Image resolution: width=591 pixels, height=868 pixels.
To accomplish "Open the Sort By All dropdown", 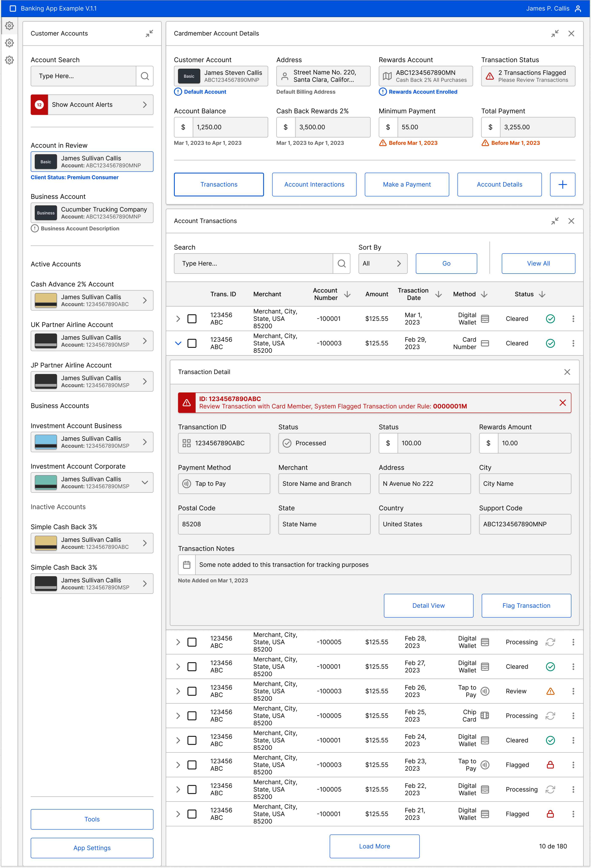I will pos(382,264).
